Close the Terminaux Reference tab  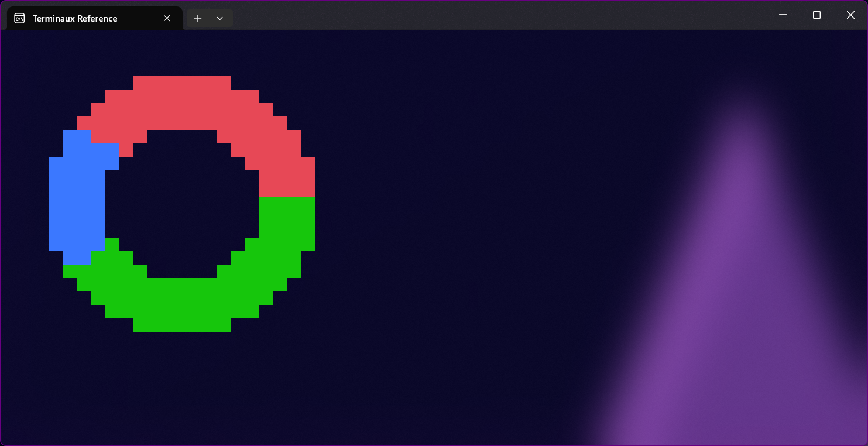point(167,18)
